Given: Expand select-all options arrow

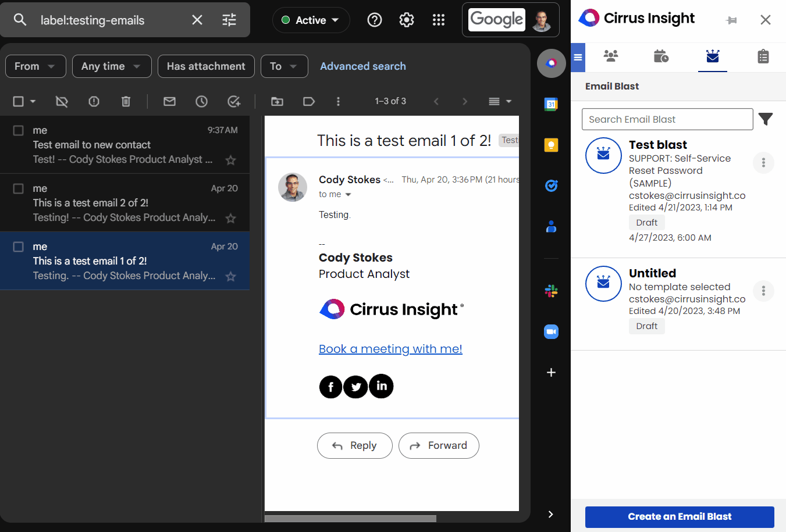Looking at the screenshot, I should coord(33,102).
